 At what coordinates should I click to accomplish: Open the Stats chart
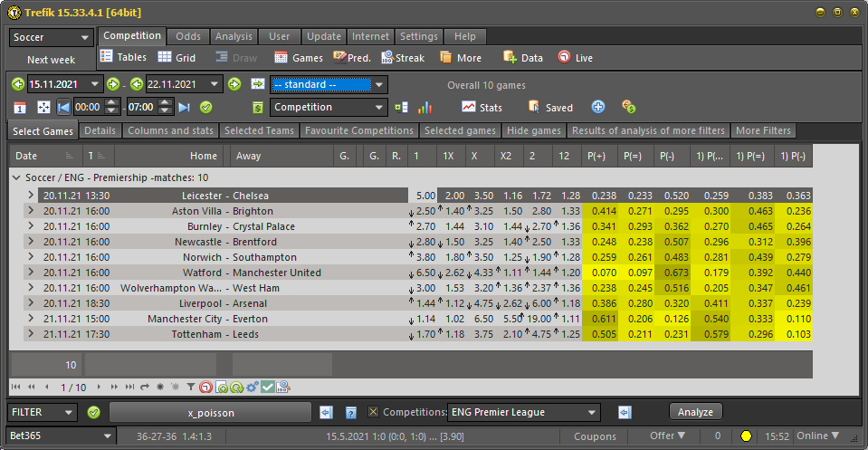pos(469,107)
